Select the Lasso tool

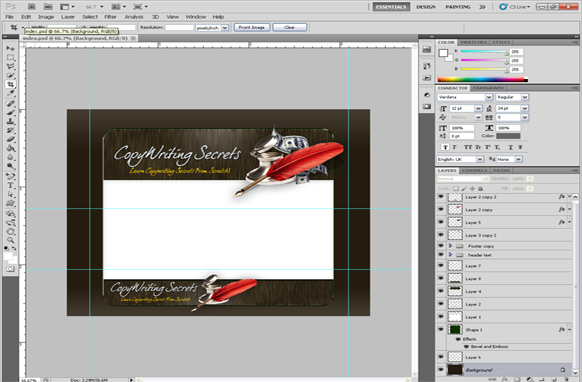click(10, 66)
